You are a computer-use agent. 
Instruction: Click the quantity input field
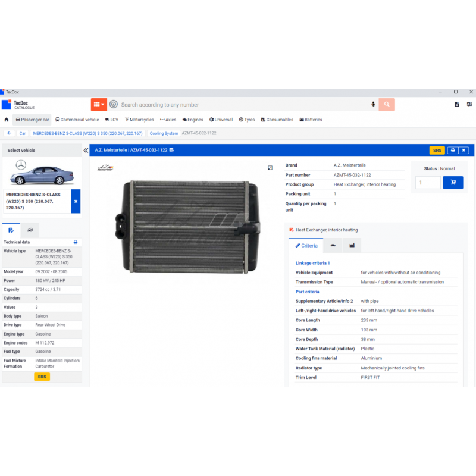(428, 183)
